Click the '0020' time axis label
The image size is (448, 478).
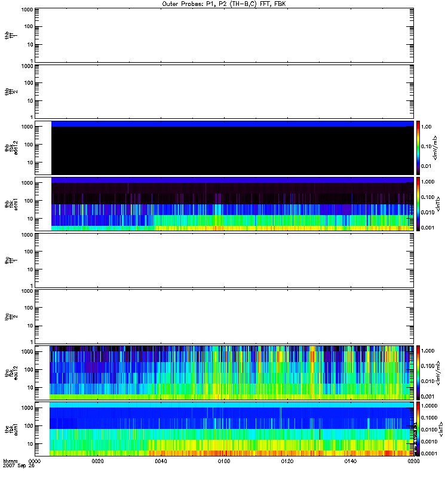(97, 461)
